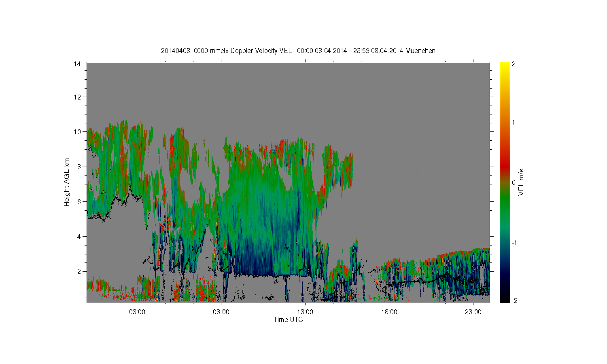Click the 18:00 time axis label
Viewport: 607px width, 364px height.
coord(389,312)
